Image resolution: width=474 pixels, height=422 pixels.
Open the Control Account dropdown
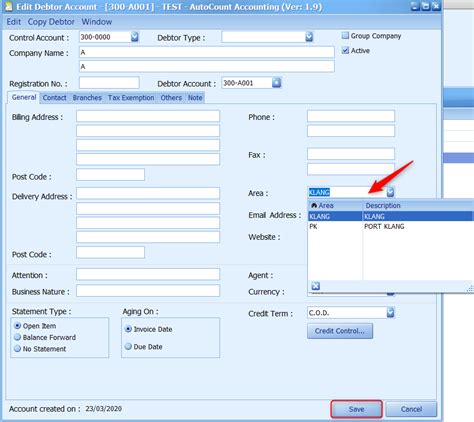[x=135, y=37]
